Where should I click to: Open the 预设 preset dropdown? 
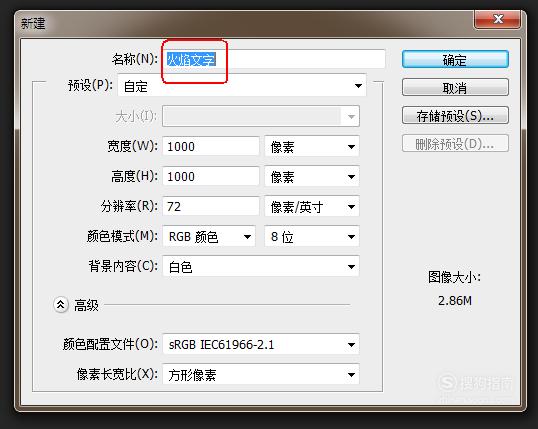242,85
